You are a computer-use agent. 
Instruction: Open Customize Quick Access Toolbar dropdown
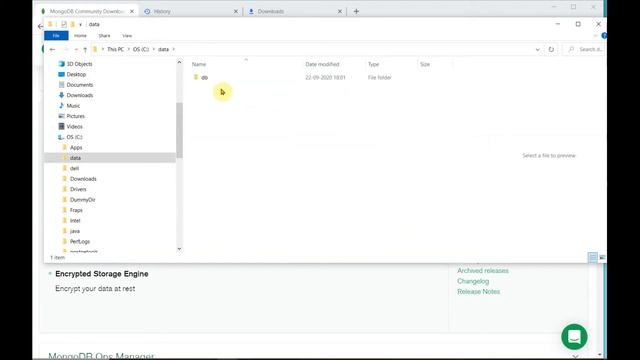pos(80,25)
